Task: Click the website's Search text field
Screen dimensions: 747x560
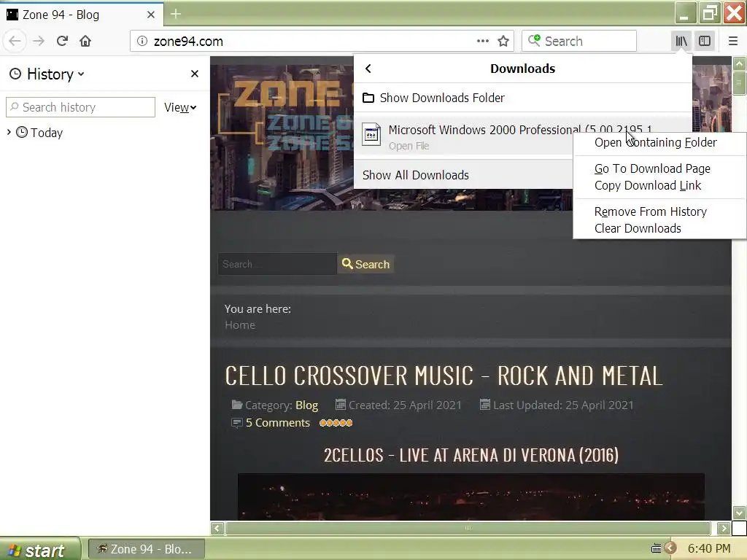Action: (x=277, y=264)
